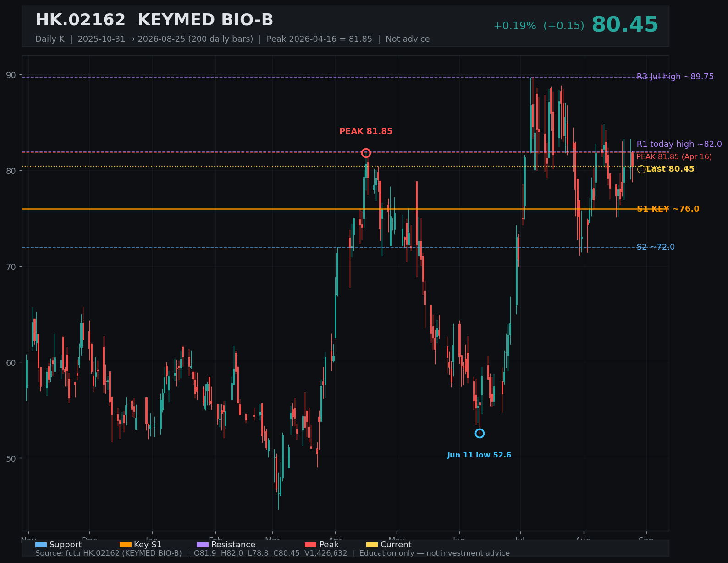Click the 60 tick on the price axis
The height and width of the screenshot is (563, 728).
click(11, 362)
